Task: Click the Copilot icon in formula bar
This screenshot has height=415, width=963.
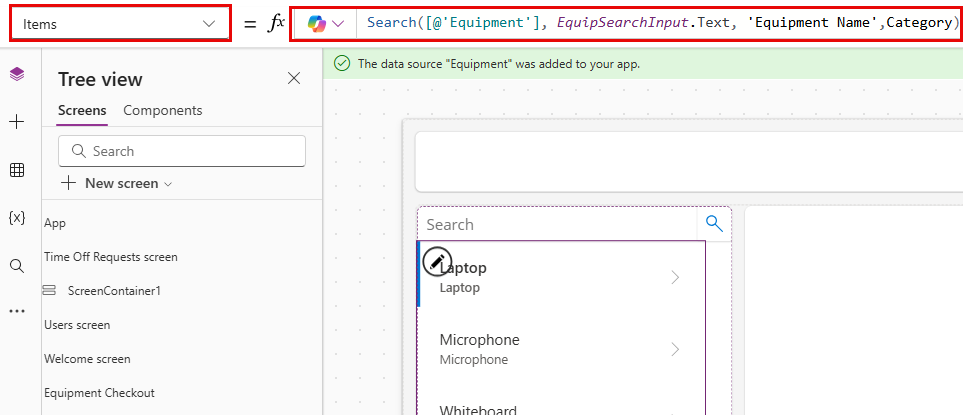Action: [317, 23]
